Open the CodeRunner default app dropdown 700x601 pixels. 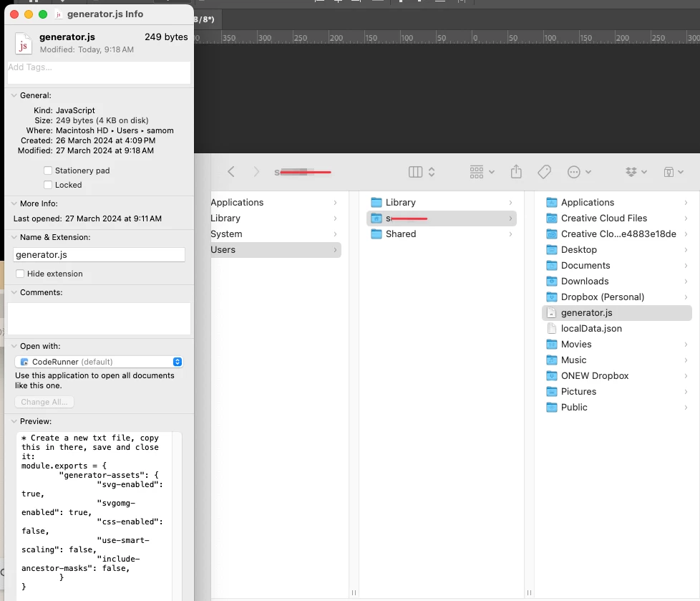click(99, 362)
